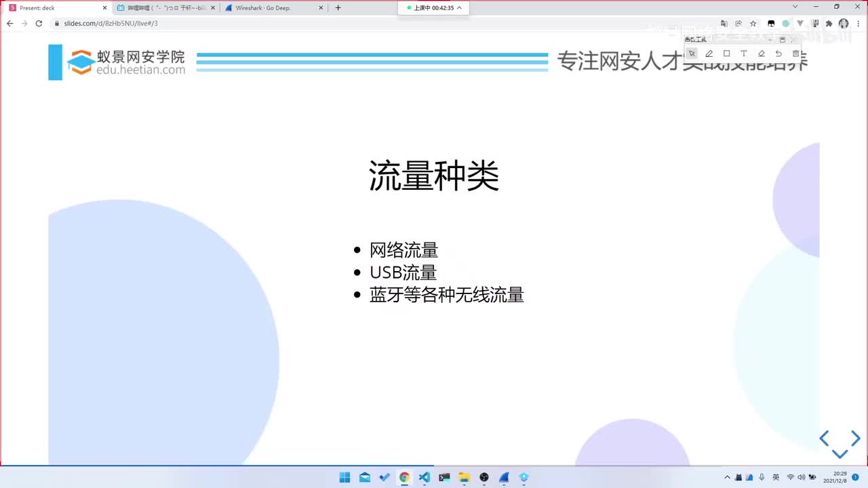Open the Chrome extensions puzzle icon

pyautogui.click(x=829, y=23)
